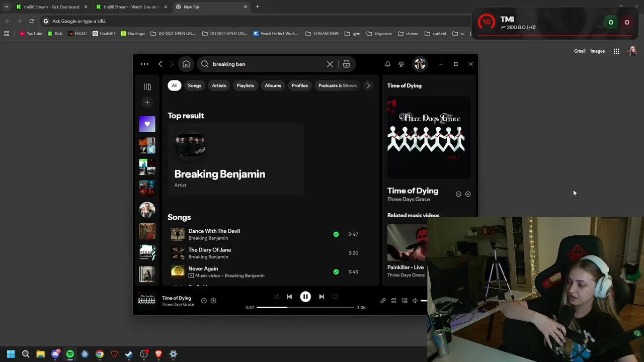Expand Your Library sidebar
644x362 pixels.
147,87
